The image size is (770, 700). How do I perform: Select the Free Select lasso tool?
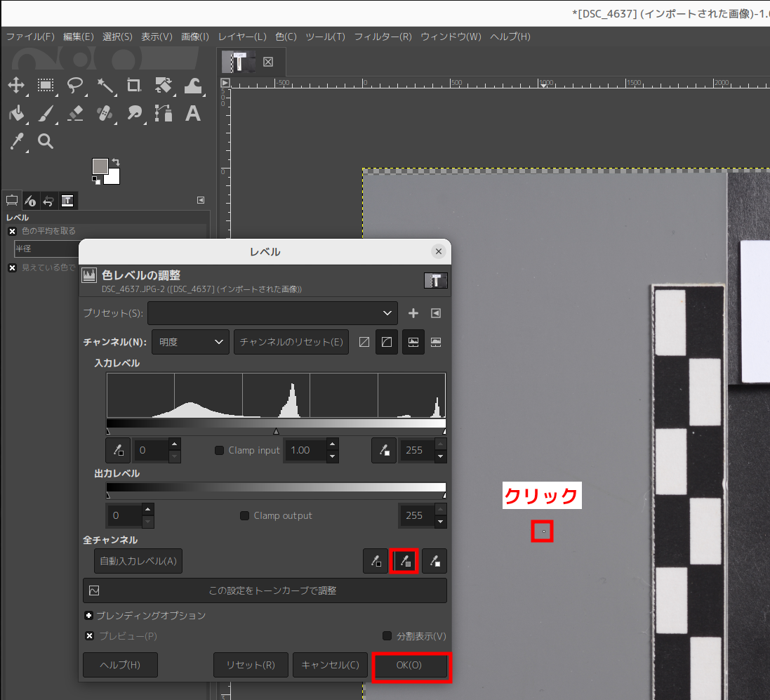pos(75,85)
